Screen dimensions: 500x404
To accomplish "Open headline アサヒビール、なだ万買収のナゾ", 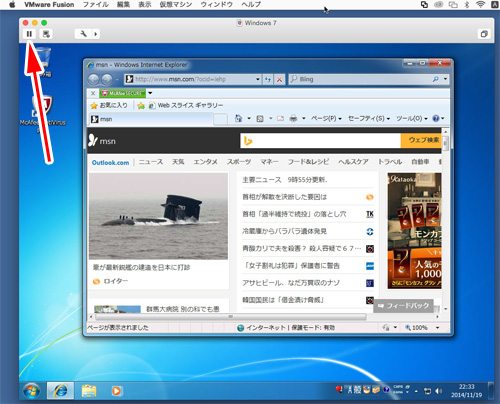I will (291, 283).
